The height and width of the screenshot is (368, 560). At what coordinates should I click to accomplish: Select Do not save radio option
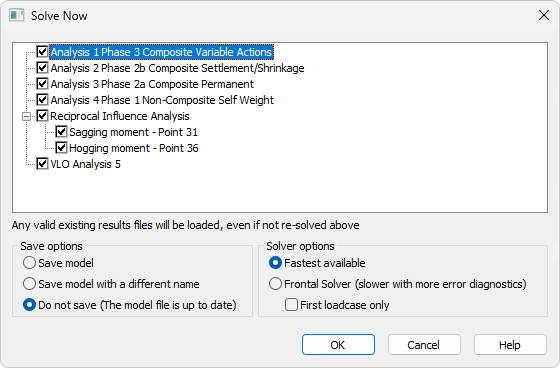pos(29,305)
